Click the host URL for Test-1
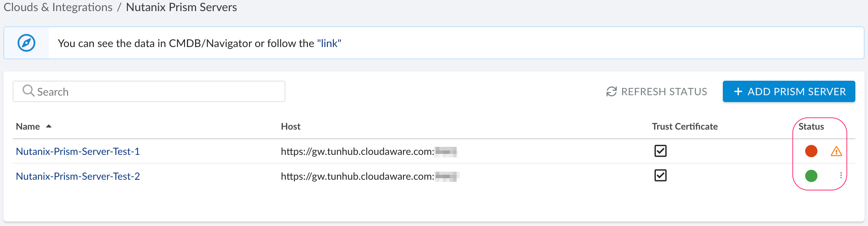 coord(369,151)
